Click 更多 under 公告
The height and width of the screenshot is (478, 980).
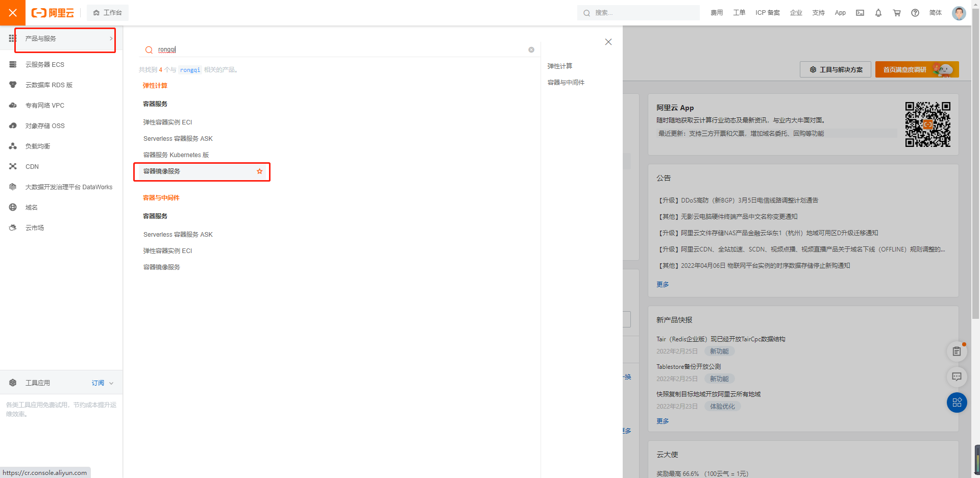click(663, 284)
